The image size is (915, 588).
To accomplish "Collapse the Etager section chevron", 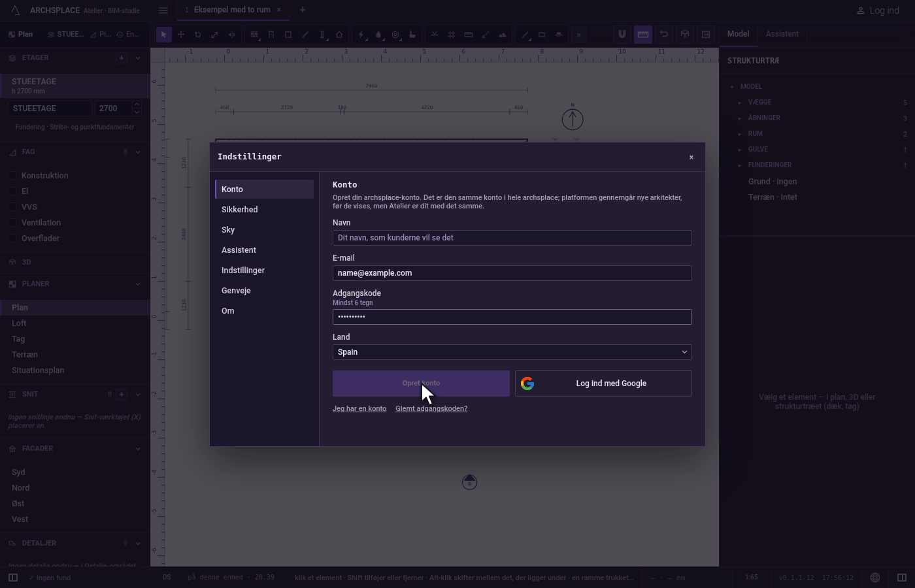I will point(138,58).
